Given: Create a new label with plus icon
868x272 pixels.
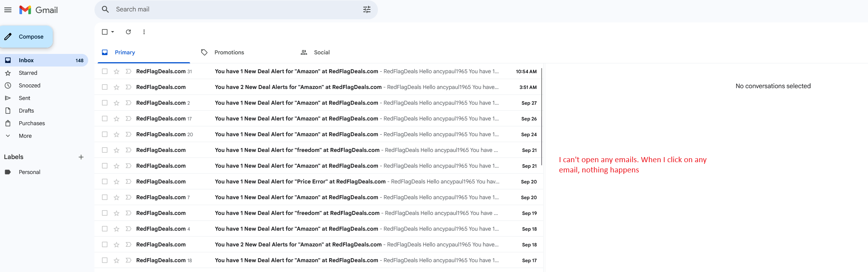Looking at the screenshot, I should (x=81, y=157).
